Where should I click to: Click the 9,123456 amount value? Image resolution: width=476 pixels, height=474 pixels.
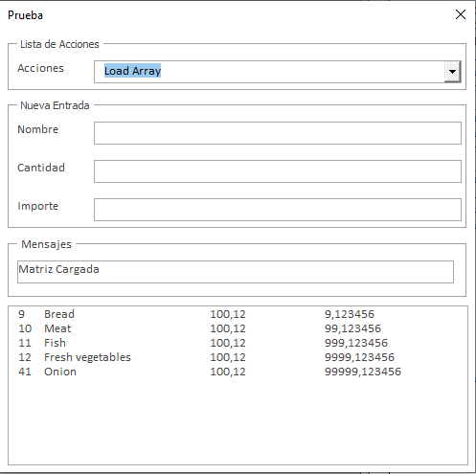350,314
